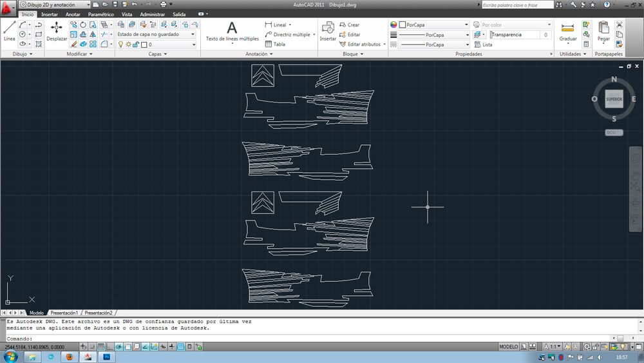
Task: Open the PorCapa lineweight dropdown
Action: click(x=434, y=35)
